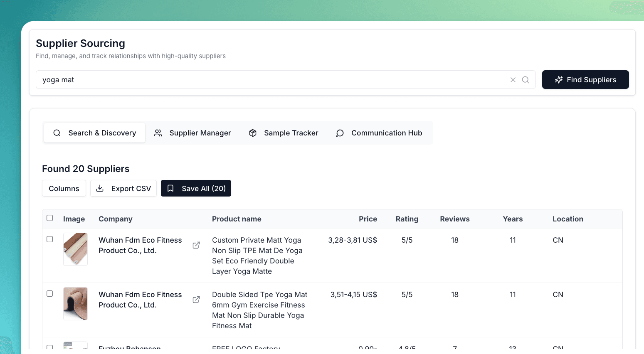This screenshot has width=644, height=354.
Task: Open the first product's image thumbnail
Action: point(75,249)
